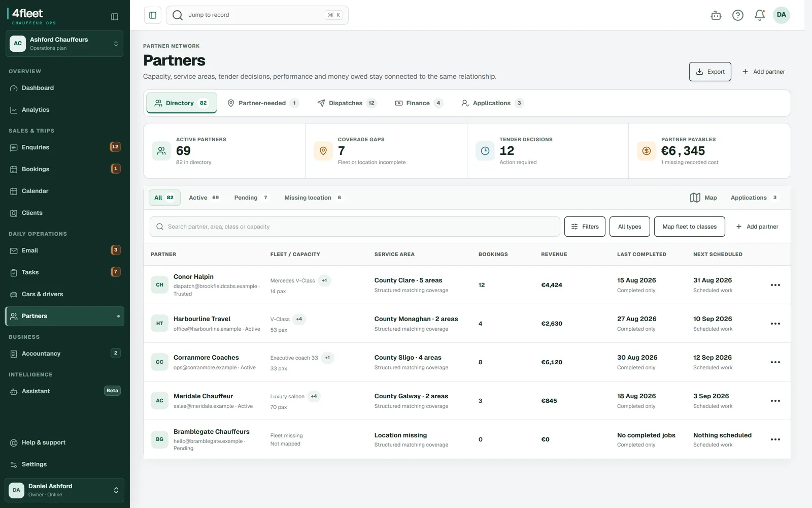The height and width of the screenshot is (508, 812).
Task: Switch to the Applications tab with the person icon
Action: 492,103
